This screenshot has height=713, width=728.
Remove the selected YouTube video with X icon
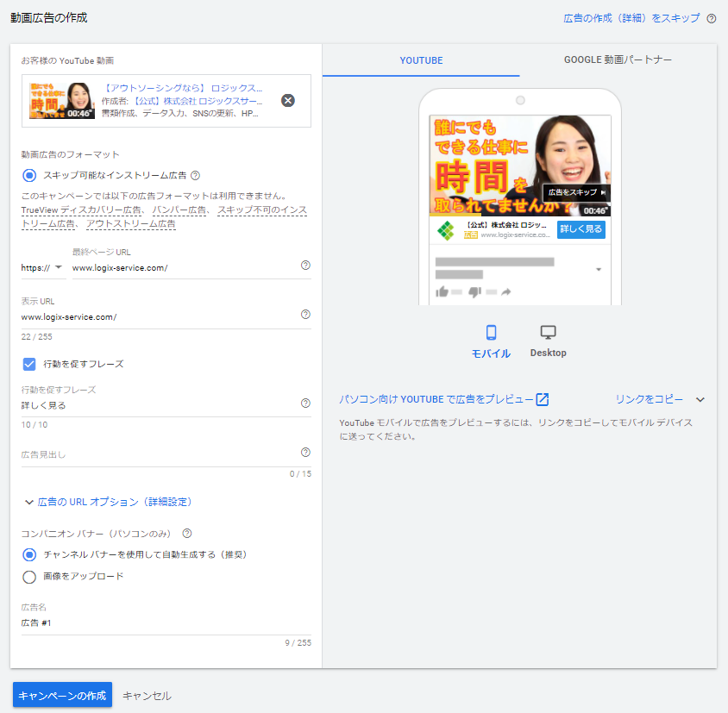pos(288,100)
